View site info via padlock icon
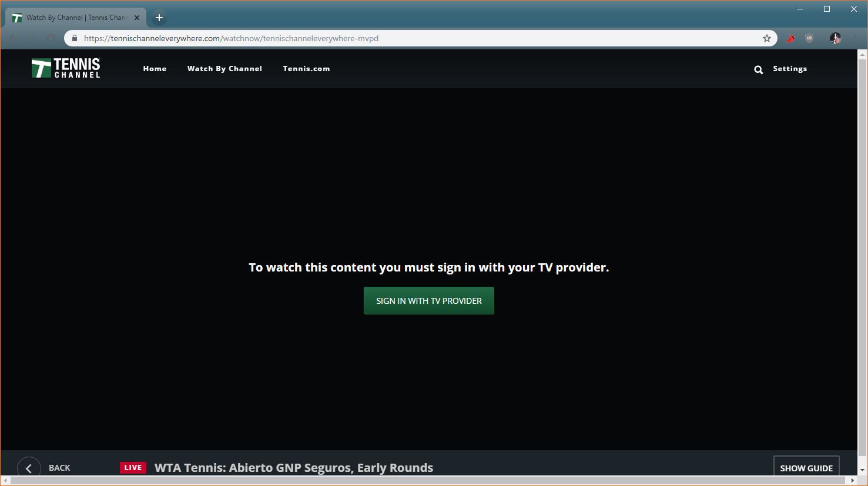The image size is (868, 486). pyautogui.click(x=74, y=38)
